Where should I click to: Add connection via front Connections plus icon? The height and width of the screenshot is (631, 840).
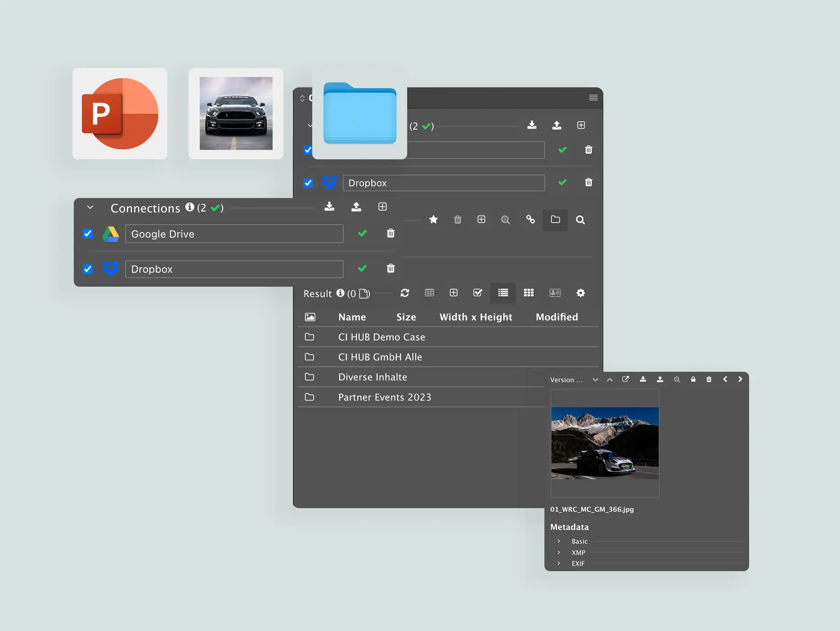(x=382, y=207)
